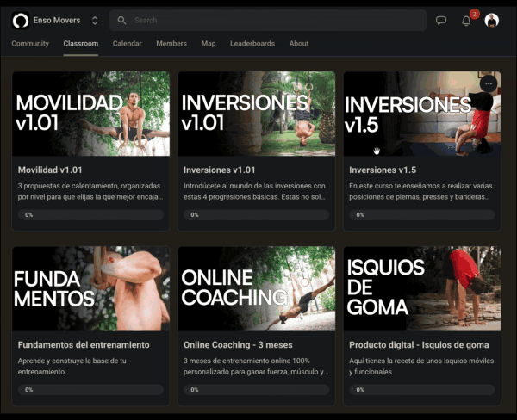
Task: Go to the About tab
Action: [x=299, y=44]
